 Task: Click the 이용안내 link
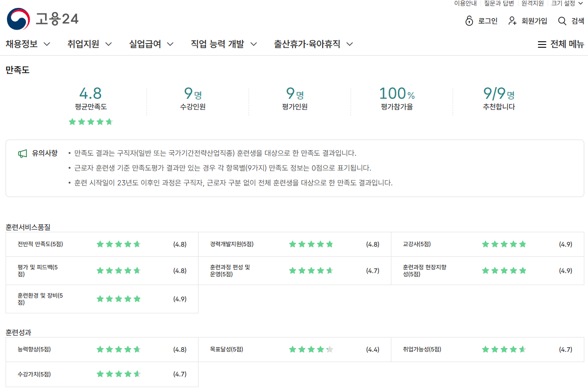[x=465, y=3]
